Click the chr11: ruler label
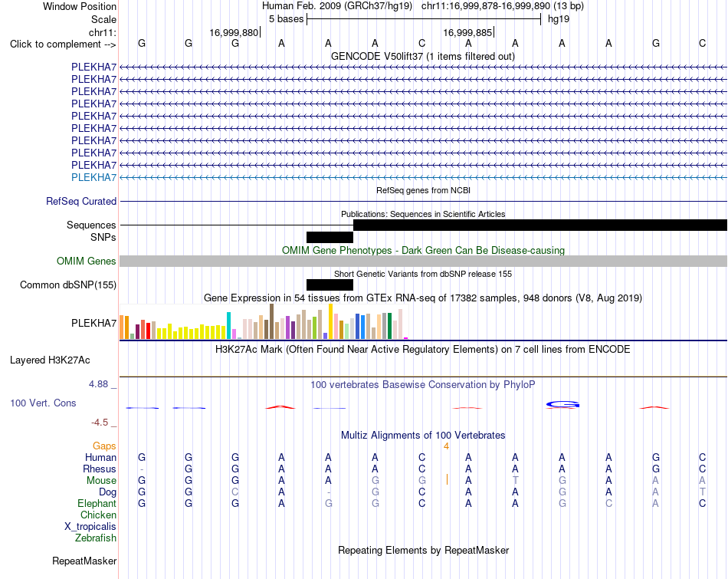The image size is (728, 579). [x=102, y=32]
